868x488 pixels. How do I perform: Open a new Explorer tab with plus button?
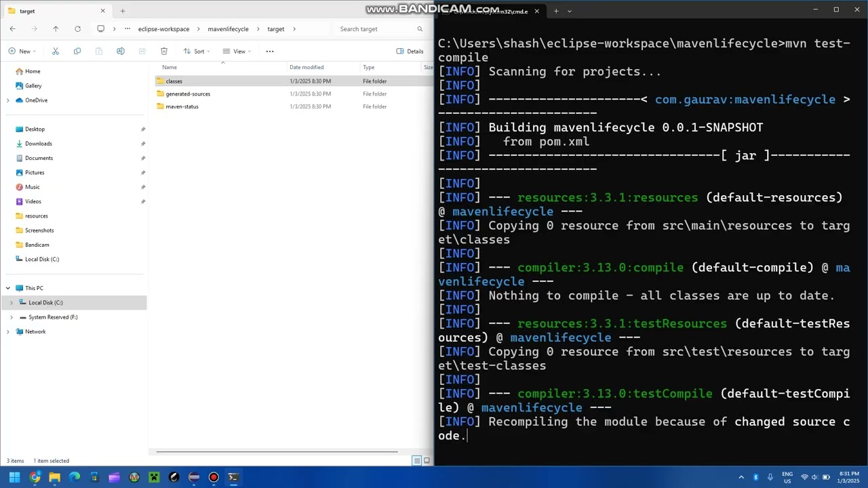123,11
